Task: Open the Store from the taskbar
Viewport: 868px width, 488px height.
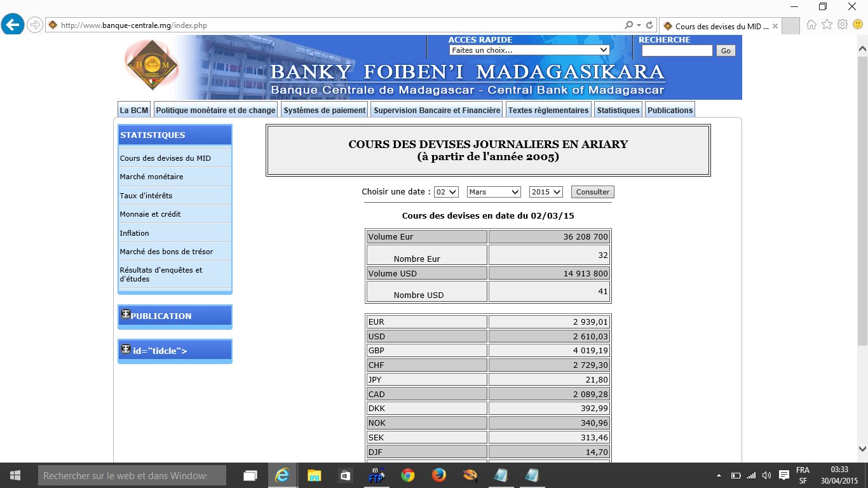Action: 345,475
